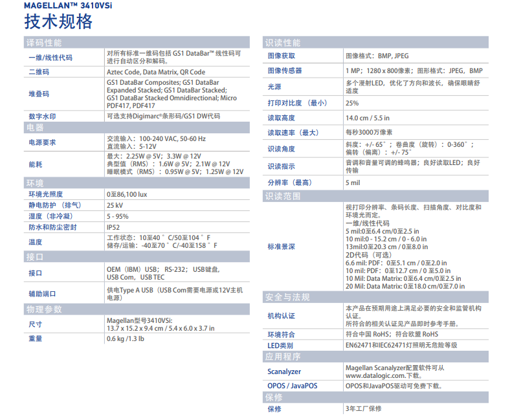Click the 物理参数 section header
This screenshot has width=510, height=420.
tap(44, 309)
